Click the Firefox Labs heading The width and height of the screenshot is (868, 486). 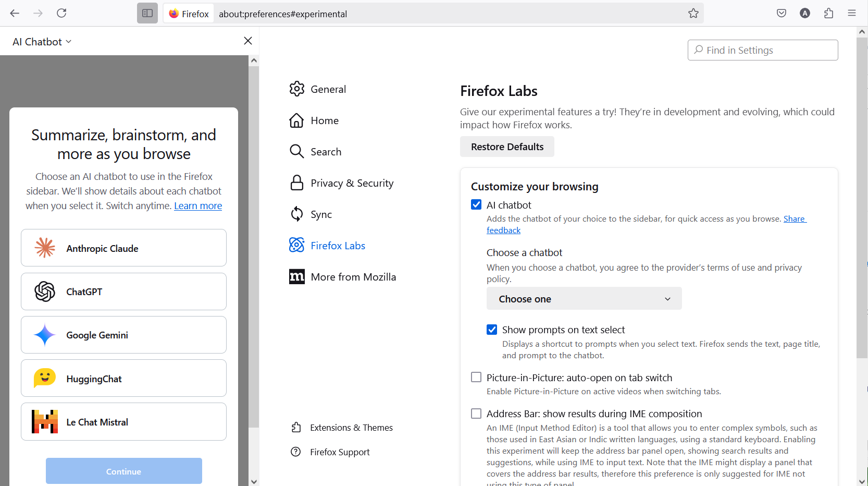(499, 91)
